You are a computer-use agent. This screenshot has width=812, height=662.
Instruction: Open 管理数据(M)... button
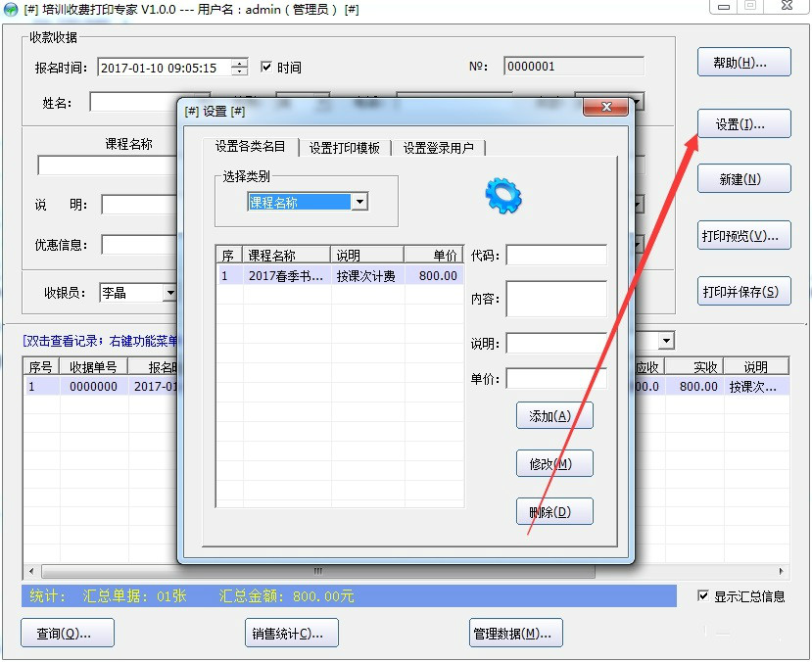[516, 633]
